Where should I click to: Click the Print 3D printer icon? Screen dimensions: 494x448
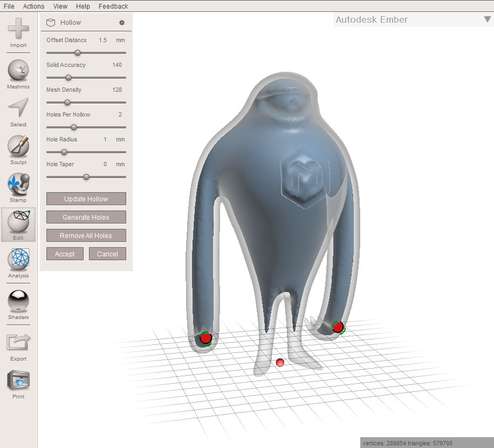coord(18,380)
